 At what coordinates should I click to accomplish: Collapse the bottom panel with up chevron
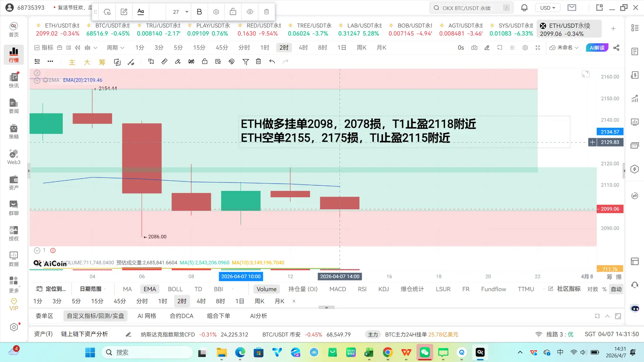pos(607,316)
